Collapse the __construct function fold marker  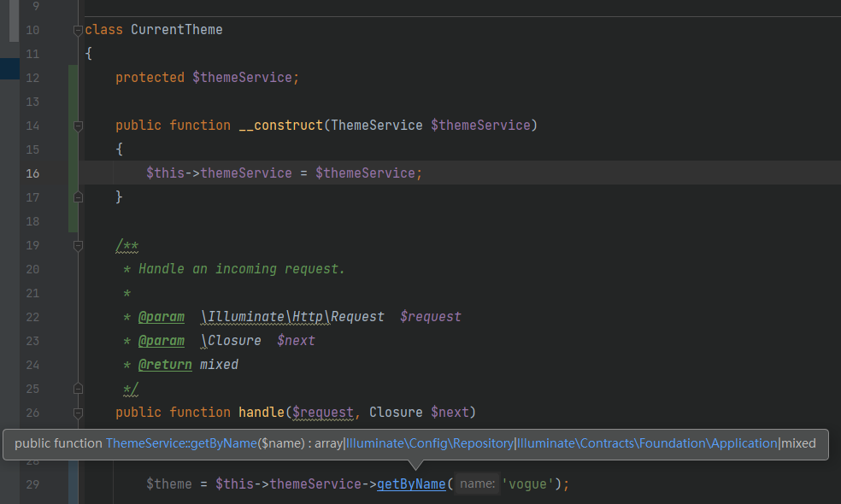click(x=78, y=126)
